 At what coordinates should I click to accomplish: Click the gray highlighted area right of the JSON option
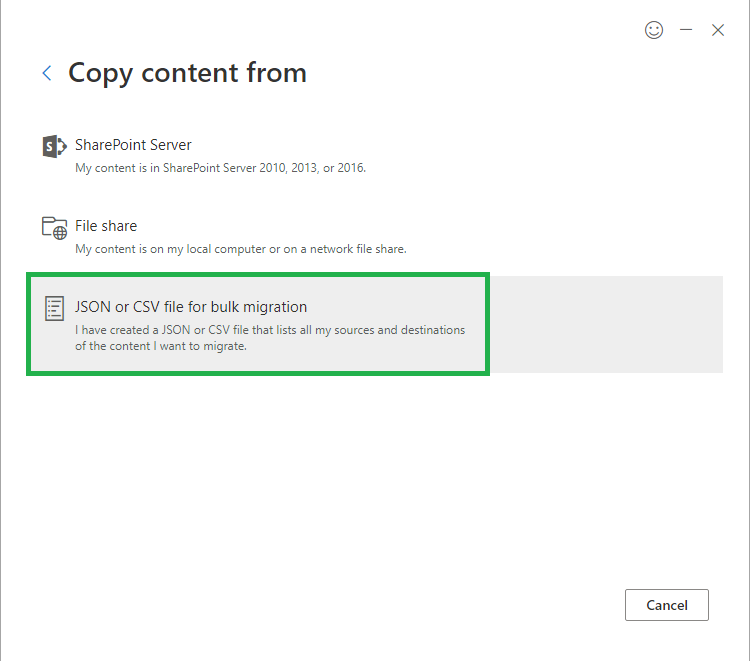coord(606,324)
